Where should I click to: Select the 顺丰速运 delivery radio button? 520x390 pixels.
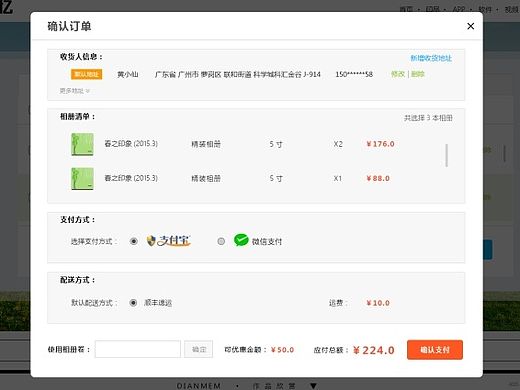pyautogui.click(x=133, y=303)
